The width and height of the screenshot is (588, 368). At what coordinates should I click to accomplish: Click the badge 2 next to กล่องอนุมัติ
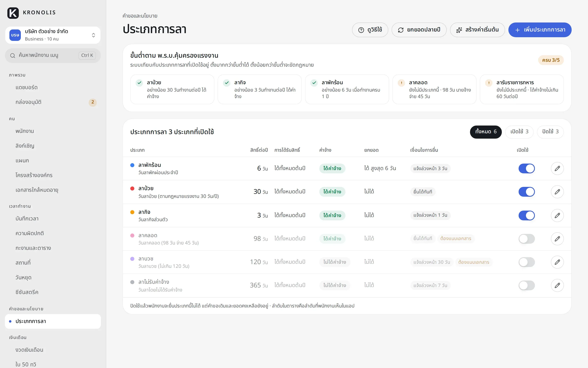(92, 102)
